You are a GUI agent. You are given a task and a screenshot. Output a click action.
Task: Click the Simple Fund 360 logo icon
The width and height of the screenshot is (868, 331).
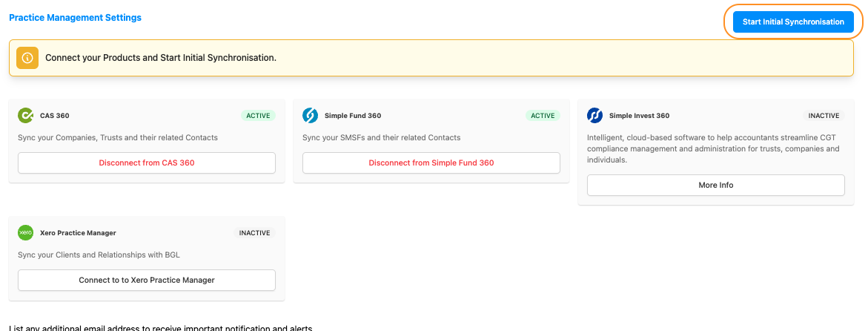tap(311, 116)
